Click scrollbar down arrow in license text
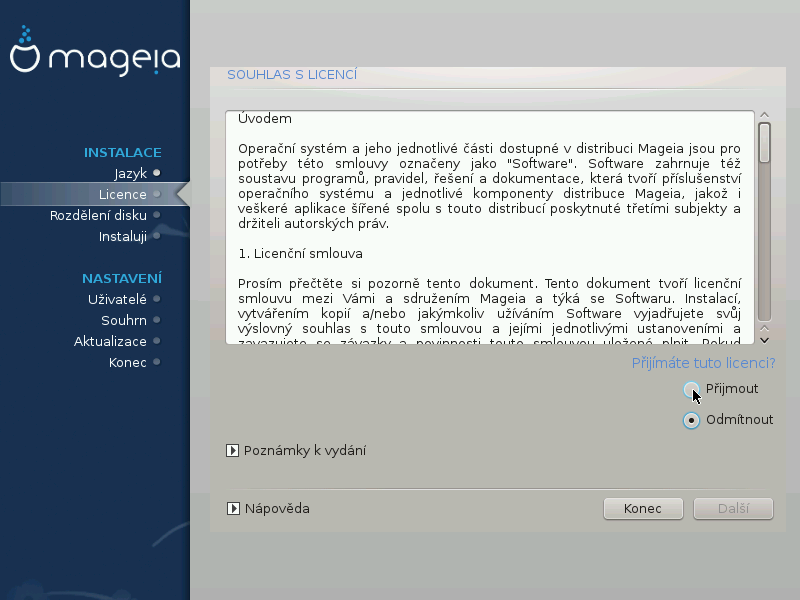 click(x=764, y=331)
